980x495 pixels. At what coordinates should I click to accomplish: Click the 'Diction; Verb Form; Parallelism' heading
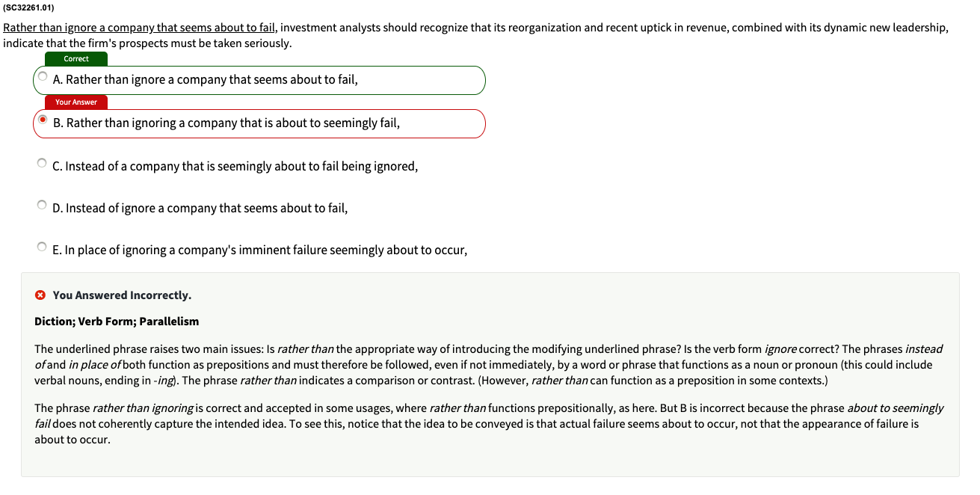[116, 321]
